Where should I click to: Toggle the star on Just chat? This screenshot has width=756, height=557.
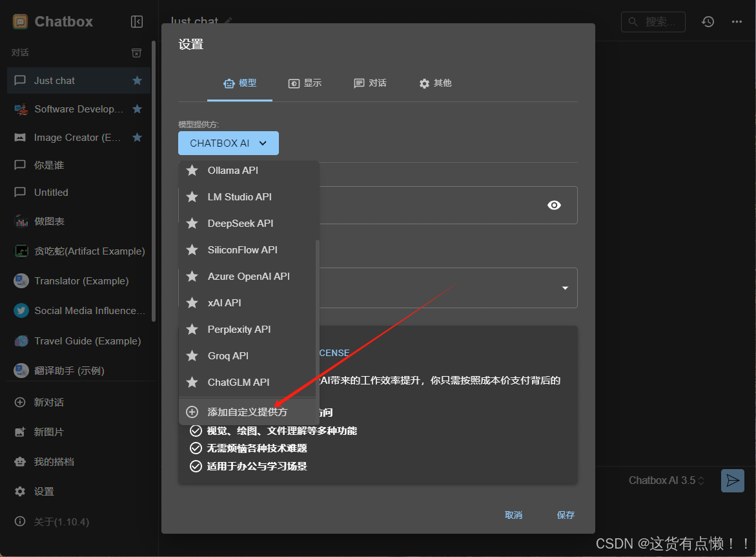pos(138,81)
